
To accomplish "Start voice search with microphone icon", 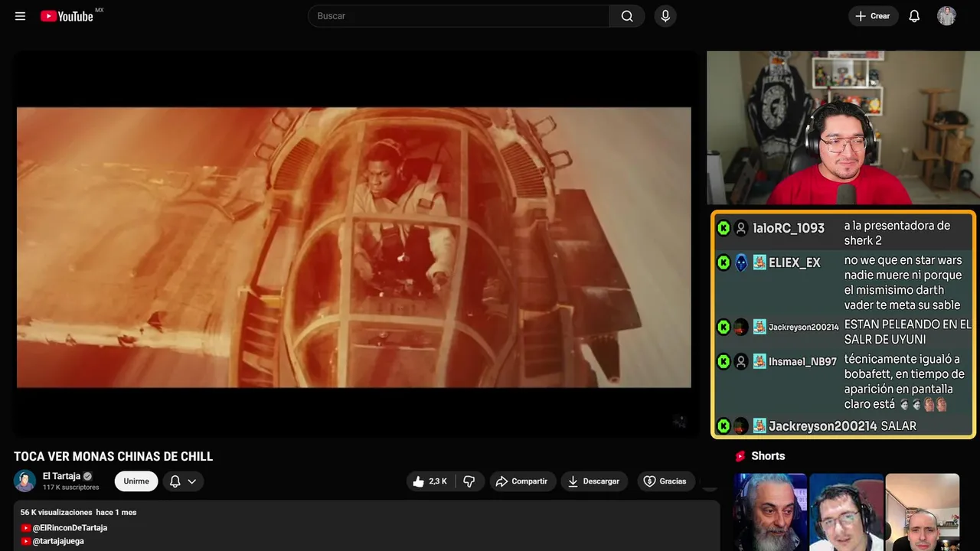I will 665,16.
